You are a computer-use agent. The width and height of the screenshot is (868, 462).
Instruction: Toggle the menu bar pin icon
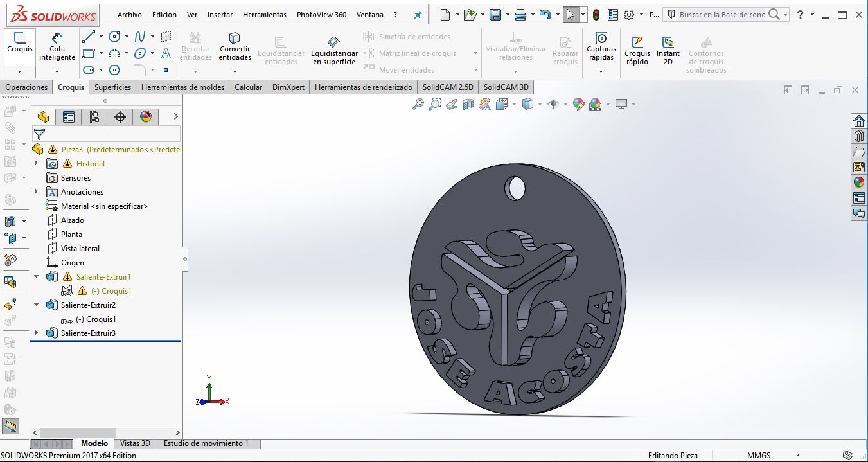[418, 15]
